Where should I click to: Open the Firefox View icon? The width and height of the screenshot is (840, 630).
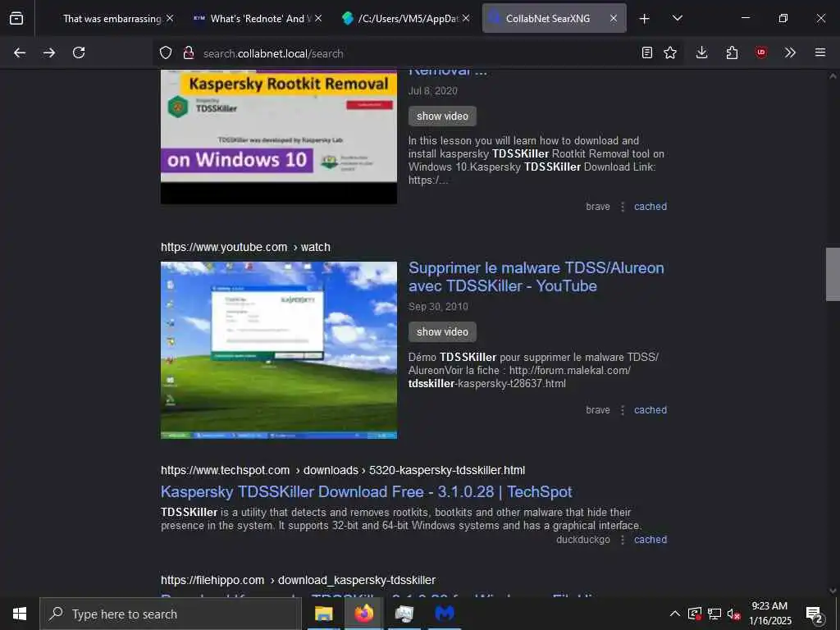16,18
